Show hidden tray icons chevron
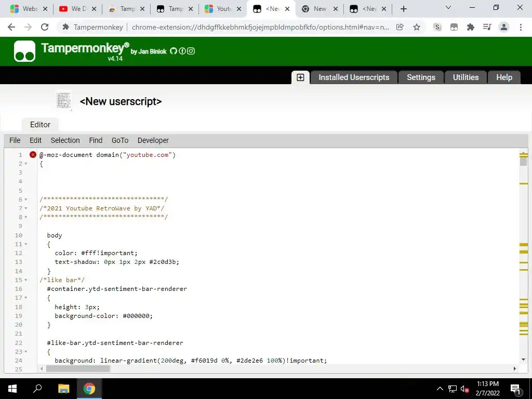This screenshot has height=399, width=532. [x=440, y=389]
